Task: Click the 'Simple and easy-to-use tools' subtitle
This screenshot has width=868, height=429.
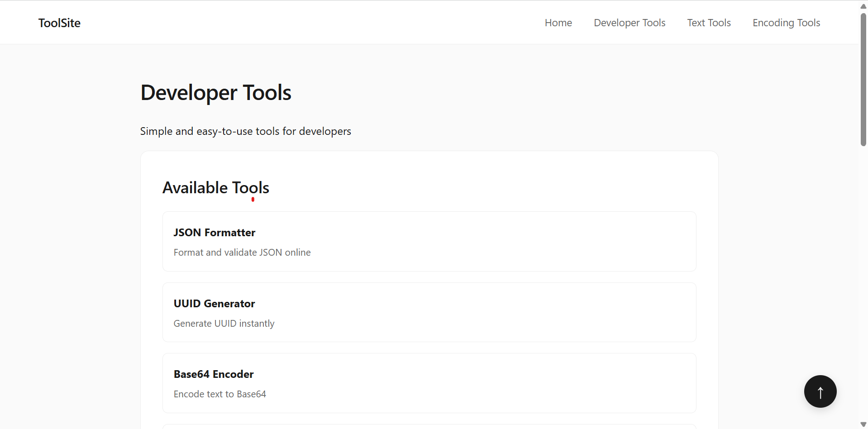Action: point(245,131)
